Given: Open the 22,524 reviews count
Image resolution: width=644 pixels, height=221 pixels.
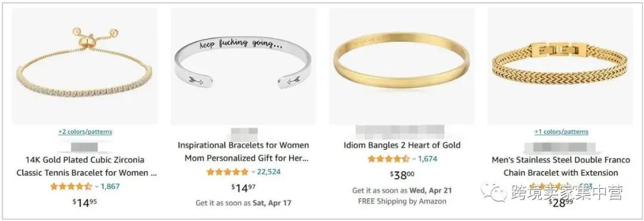Looking at the screenshot, I should 268,171.
